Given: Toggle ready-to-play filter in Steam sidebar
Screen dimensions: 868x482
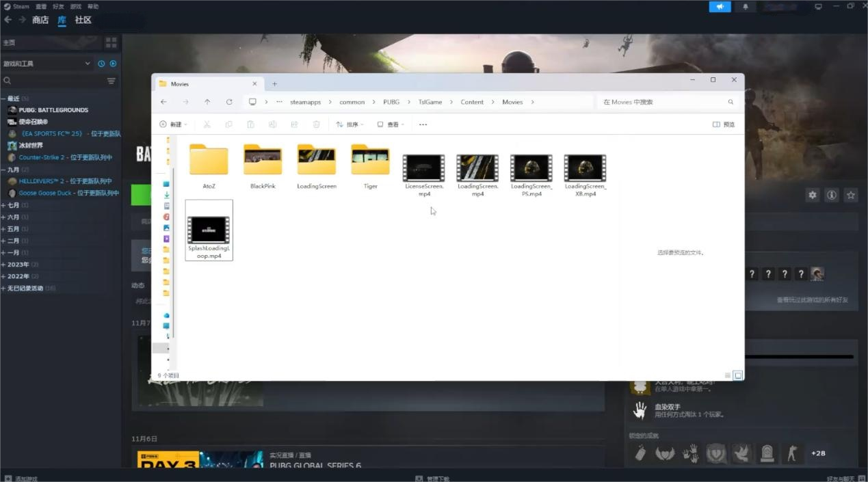Looking at the screenshot, I should coord(113,64).
